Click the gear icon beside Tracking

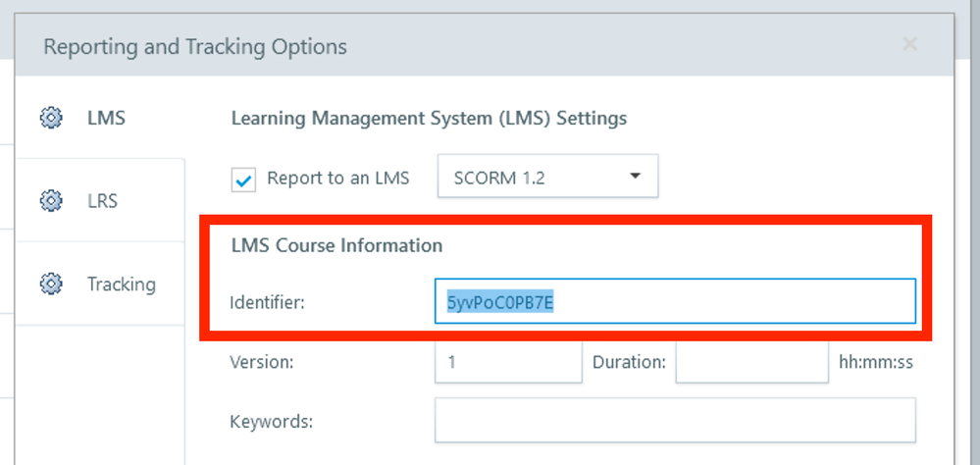(x=50, y=284)
